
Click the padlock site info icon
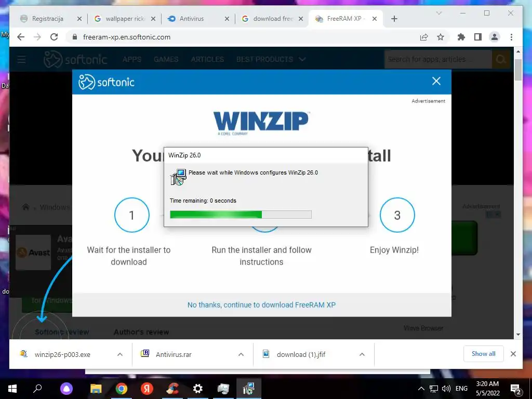click(x=75, y=37)
